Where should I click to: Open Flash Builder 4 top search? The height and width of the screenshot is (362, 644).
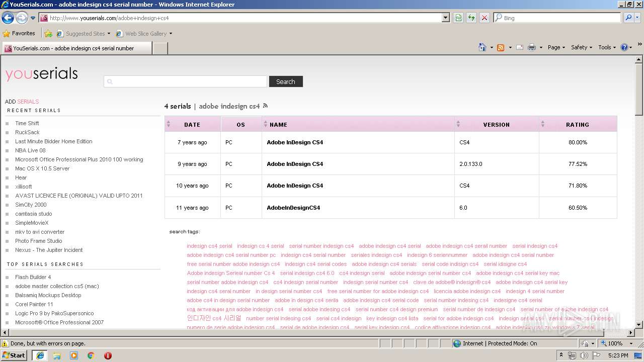click(33, 277)
